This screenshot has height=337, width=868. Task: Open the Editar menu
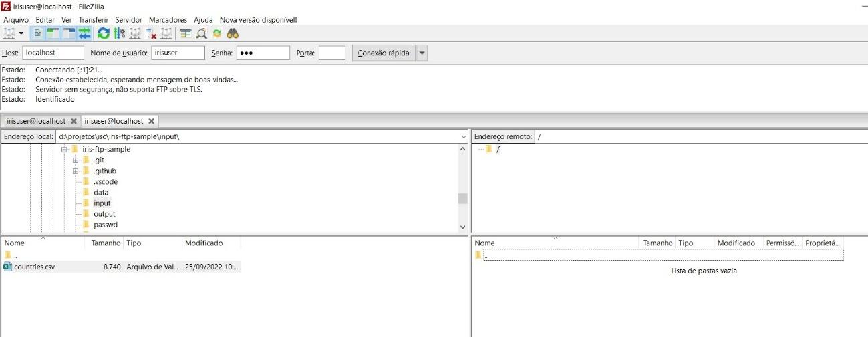45,20
